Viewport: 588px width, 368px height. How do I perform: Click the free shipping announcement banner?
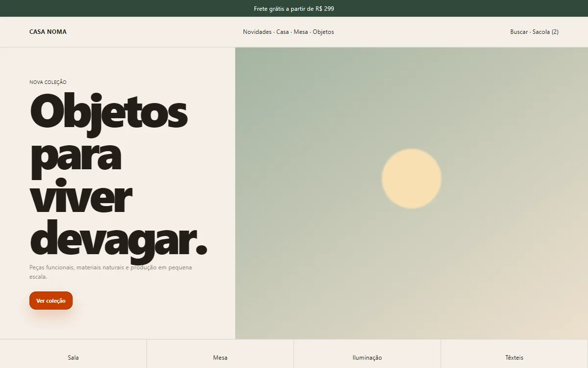294,8
